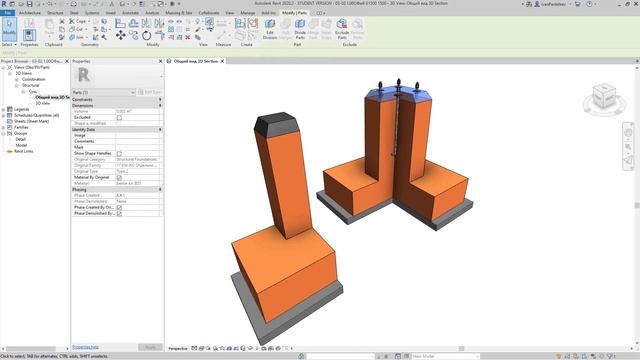This screenshot has width=640, height=360.
Task: Click the Mark value field
Action: coord(139,147)
